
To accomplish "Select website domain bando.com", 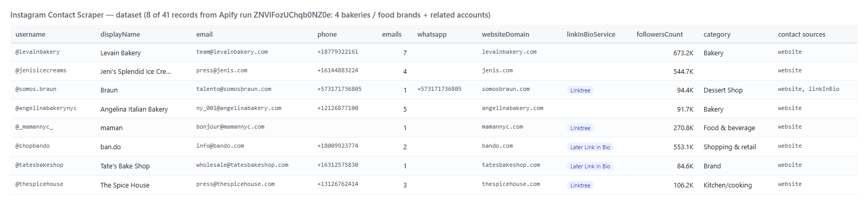I will pos(498,146).
